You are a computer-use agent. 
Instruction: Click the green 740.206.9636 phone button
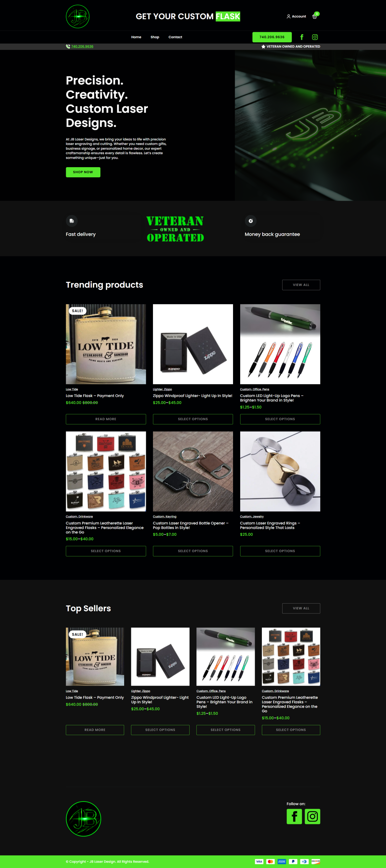(x=272, y=37)
